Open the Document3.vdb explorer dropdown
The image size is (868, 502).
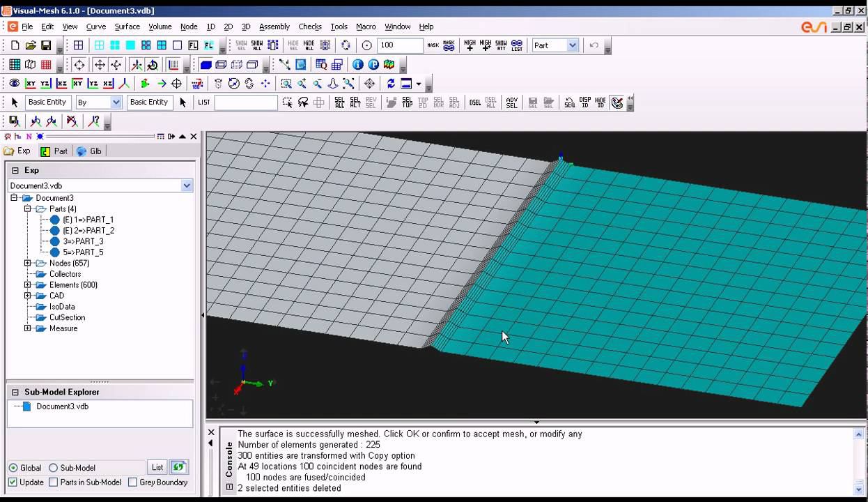[186, 186]
